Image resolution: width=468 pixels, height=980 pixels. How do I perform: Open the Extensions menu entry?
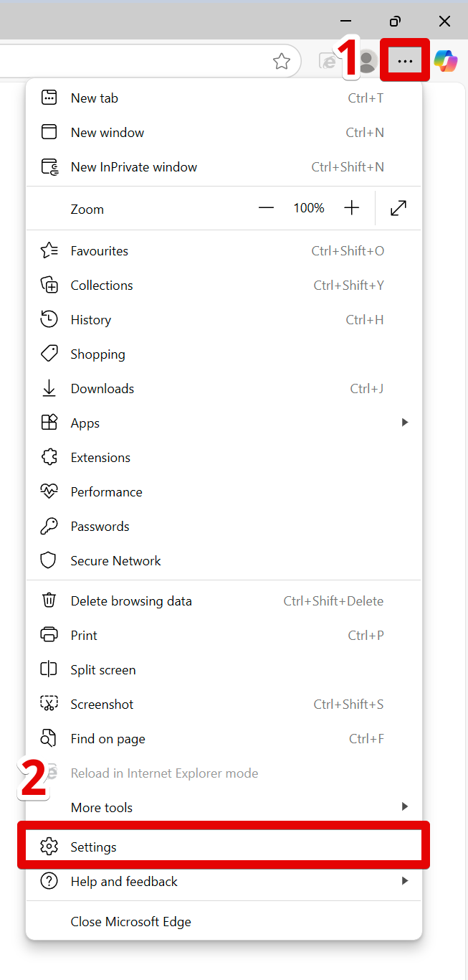coord(224,457)
